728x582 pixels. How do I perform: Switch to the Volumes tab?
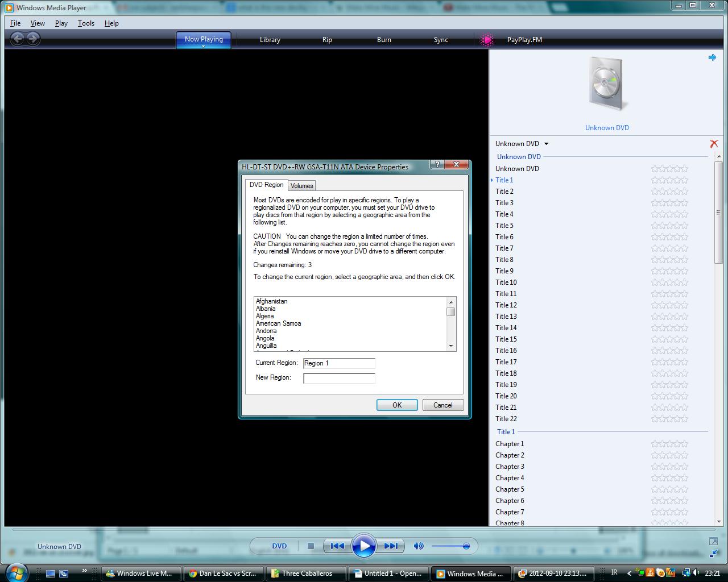[x=301, y=186]
